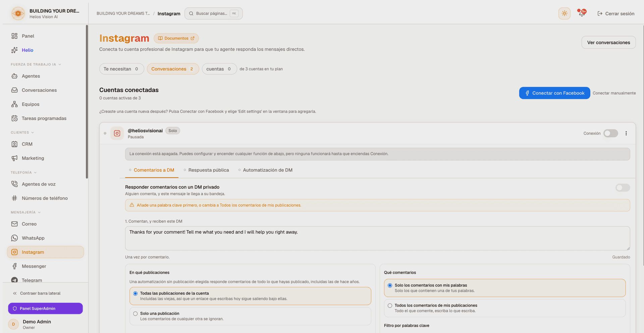Switch to the Comentarios a DM tab
This screenshot has height=333, width=644.
(x=152, y=170)
